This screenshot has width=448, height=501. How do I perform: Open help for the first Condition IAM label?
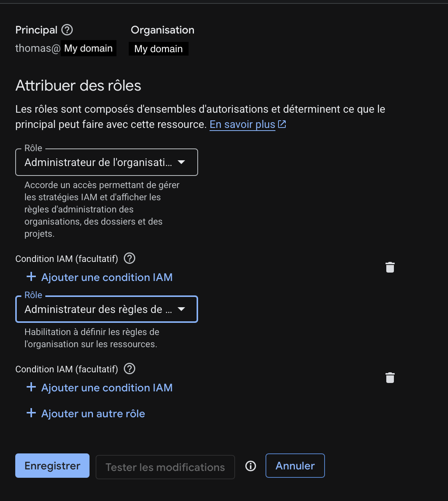point(130,258)
